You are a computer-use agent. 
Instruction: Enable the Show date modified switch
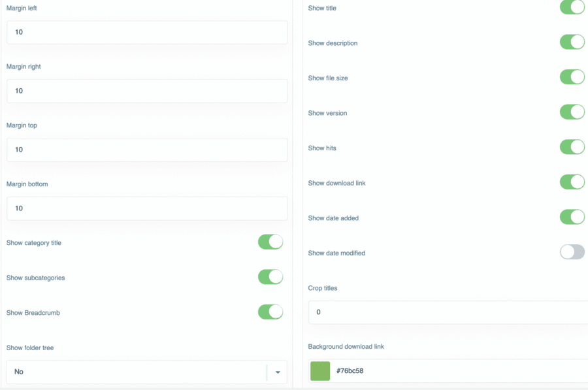coord(572,252)
